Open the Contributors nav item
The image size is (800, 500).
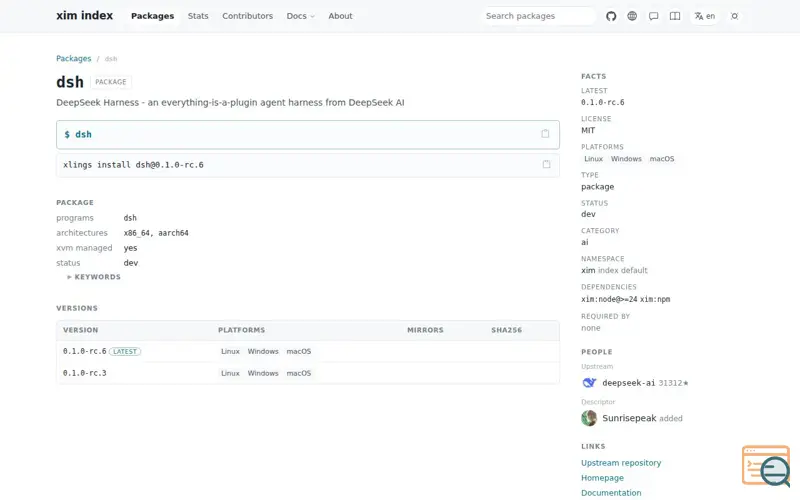tap(247, 16)
